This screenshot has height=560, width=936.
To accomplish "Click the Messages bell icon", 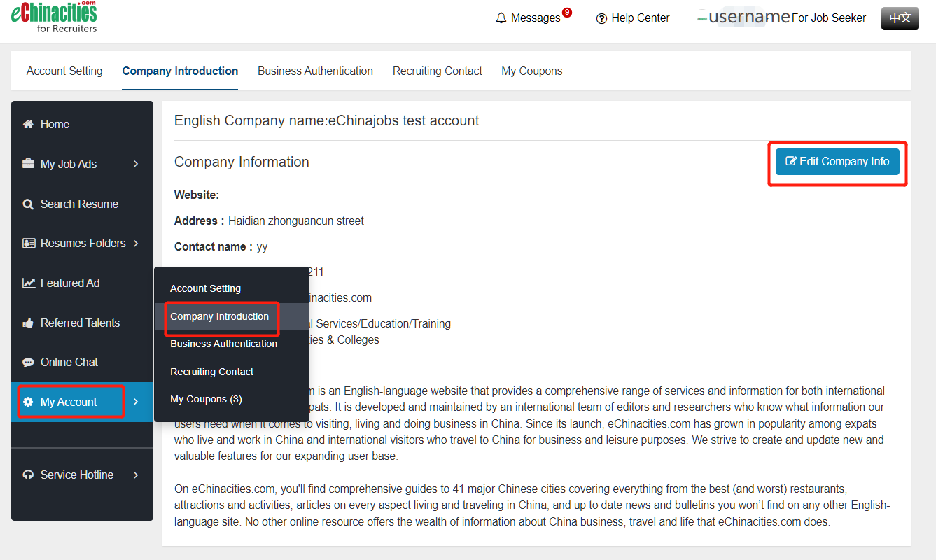I will pyautogui.click(x=501, y=18).
